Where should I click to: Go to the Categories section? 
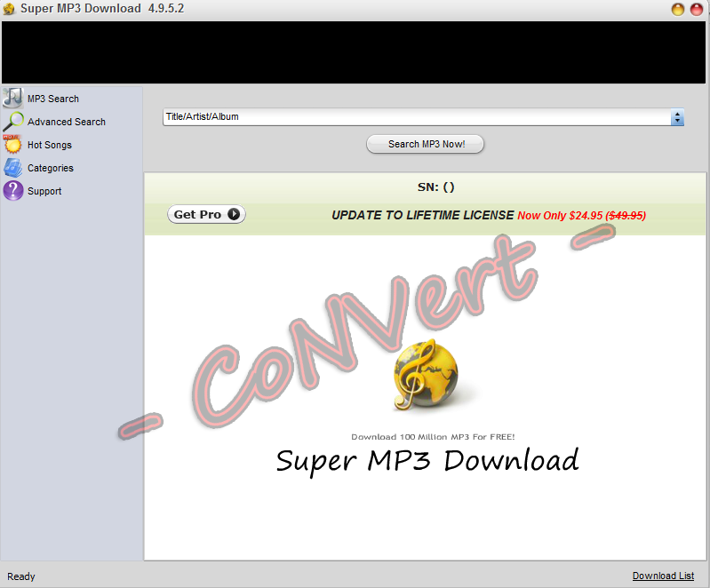(x=51, y=168)
